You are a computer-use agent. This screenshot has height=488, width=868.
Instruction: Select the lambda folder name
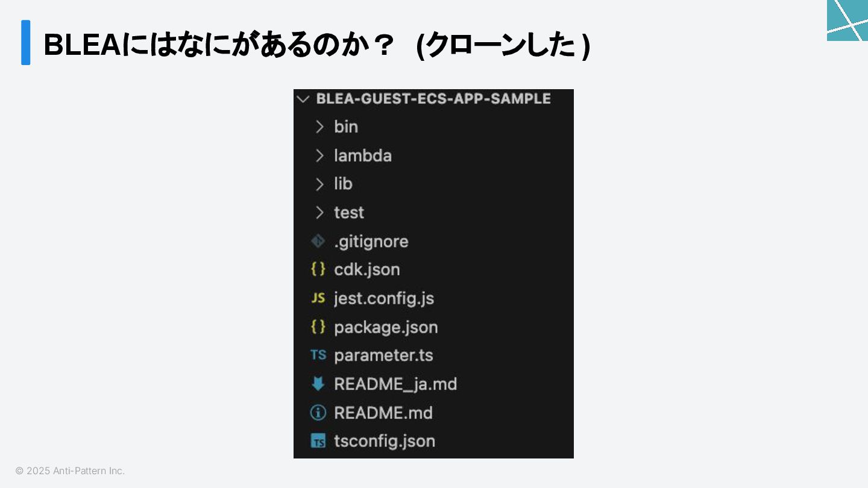coord(363,155)
